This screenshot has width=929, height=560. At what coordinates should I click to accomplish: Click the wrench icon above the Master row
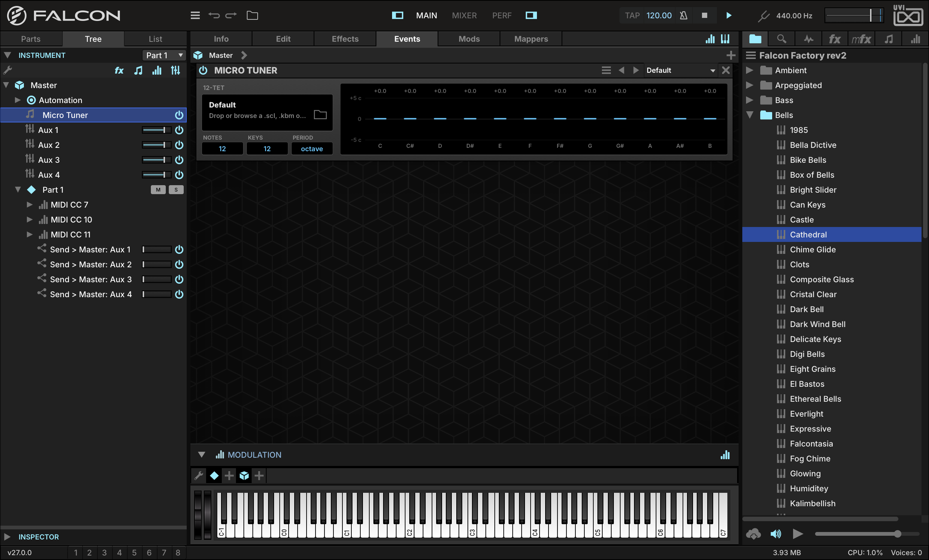click(x=7, y=70)
